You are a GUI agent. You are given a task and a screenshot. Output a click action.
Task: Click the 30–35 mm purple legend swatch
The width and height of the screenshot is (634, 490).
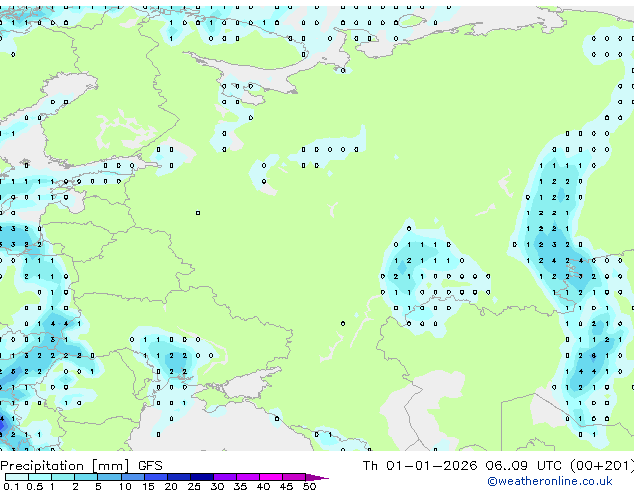tap(225, 477)
